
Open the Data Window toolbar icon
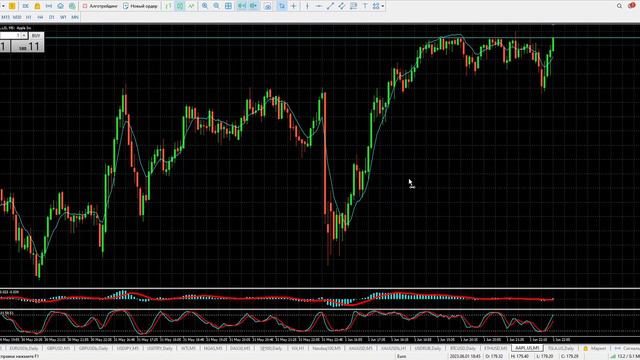49,6
